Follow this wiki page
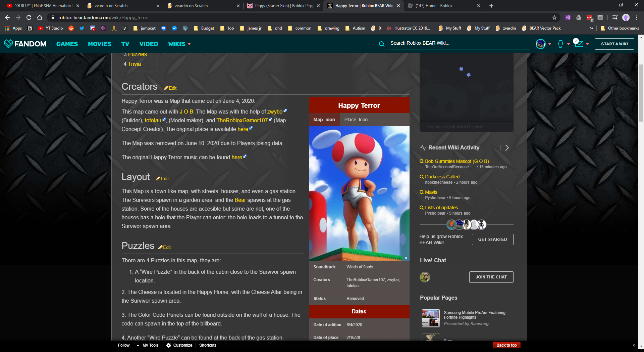The width and height of the screenshot is (644, 352). (x=124, y=345)
